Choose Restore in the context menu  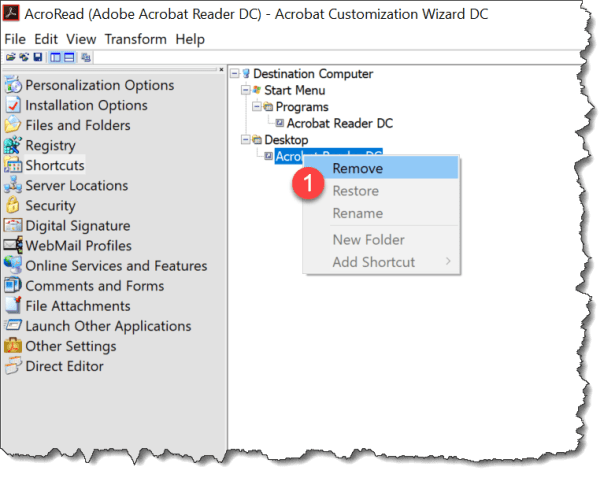(x=381, y=191)
